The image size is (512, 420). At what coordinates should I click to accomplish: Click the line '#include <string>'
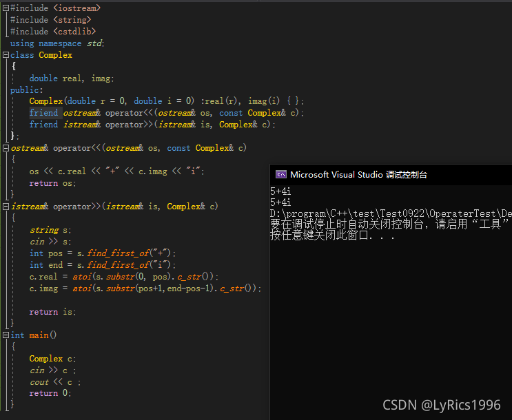tap(50, 20)
